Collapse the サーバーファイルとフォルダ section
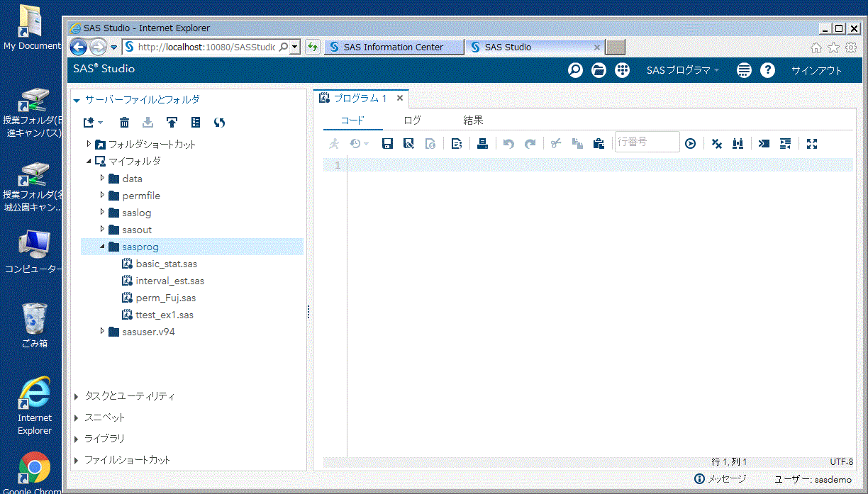Screen dimensions: 868x494 pos(77,100)
